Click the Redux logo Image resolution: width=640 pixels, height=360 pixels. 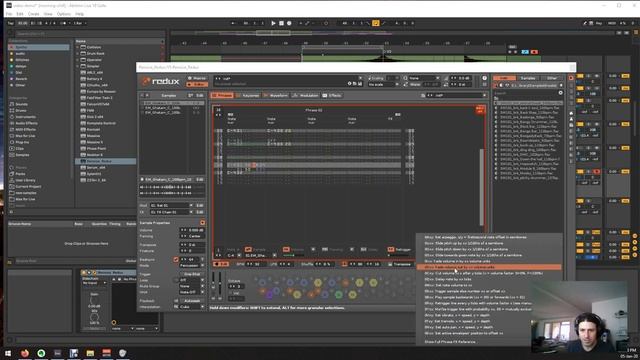coord(161,81)
